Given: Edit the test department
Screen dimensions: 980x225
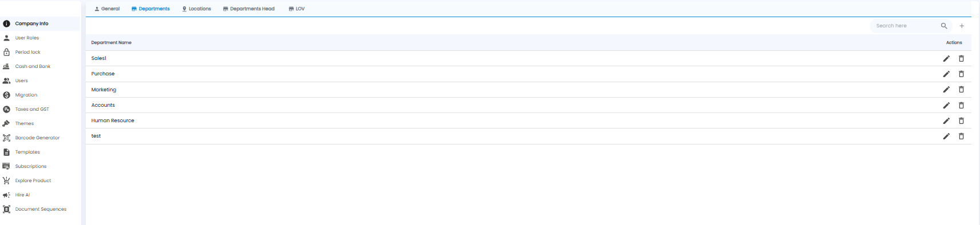Looking at the screenshot, I should click(x=946, y=136).
